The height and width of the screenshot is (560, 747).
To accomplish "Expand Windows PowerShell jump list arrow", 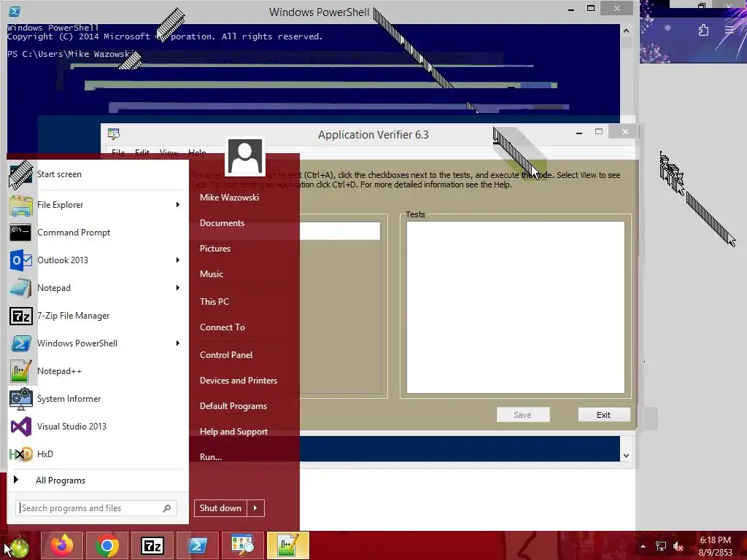I will point(178,343).
